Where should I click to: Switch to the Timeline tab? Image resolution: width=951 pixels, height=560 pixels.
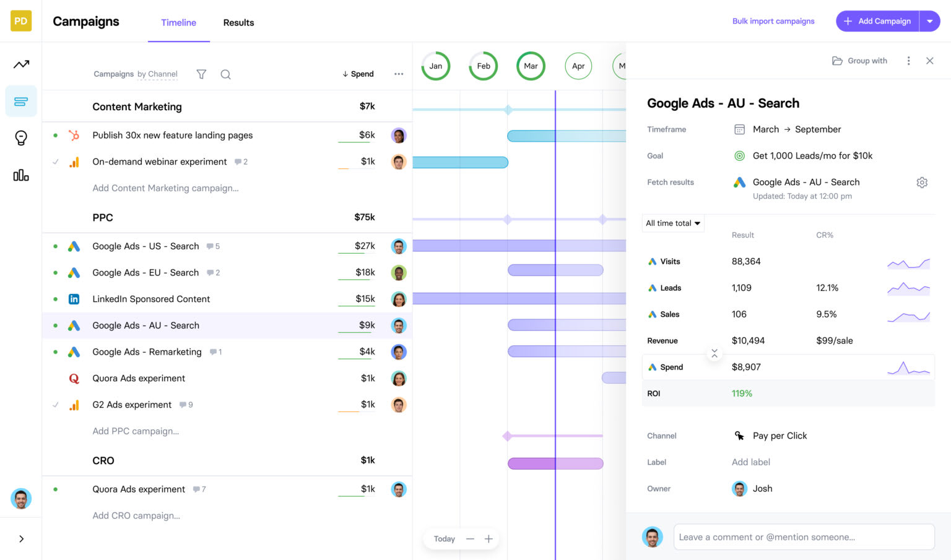(178, 23)
